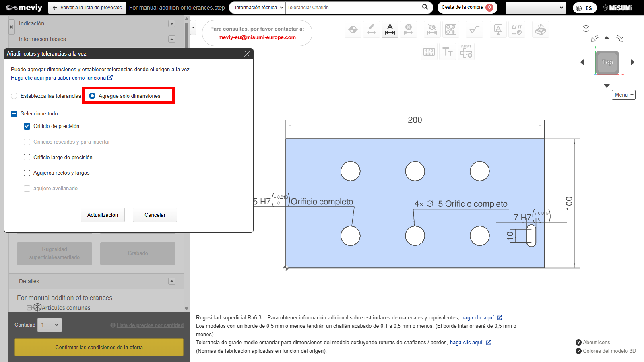
Task: Open the Cantidad quantity dropdown
Action: (x=50, y=325)
